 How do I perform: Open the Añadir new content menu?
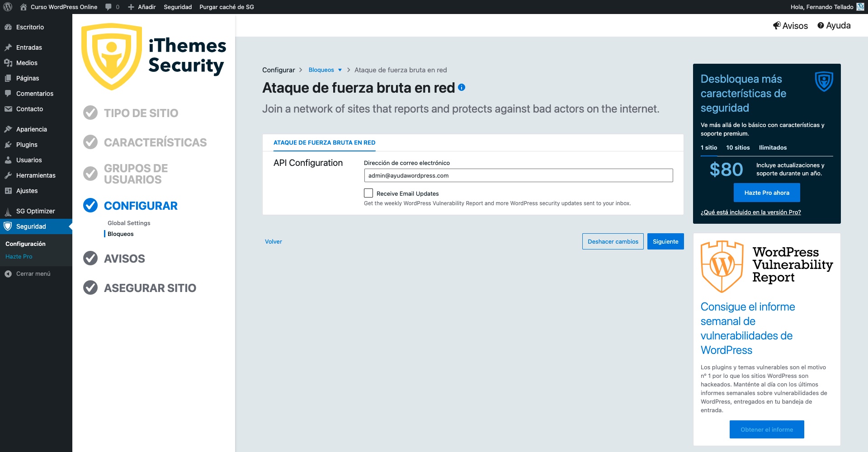(142, 7)
